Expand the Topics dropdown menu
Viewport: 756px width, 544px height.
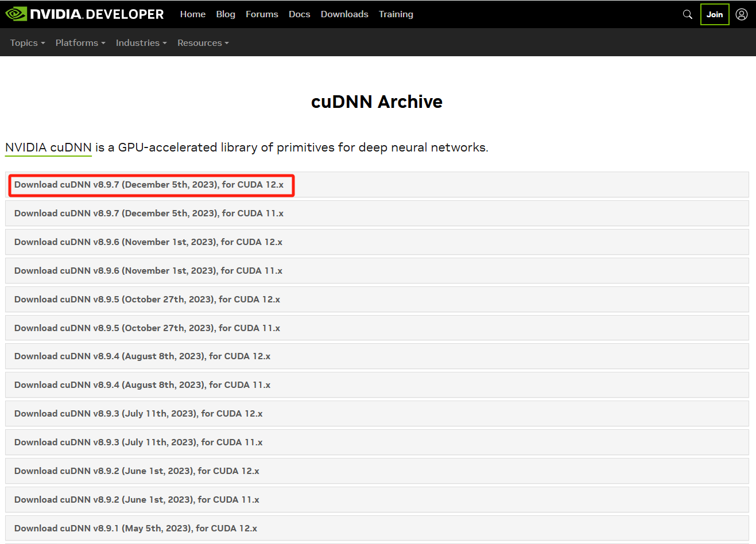pyautogui.click(x=28, y=43)
